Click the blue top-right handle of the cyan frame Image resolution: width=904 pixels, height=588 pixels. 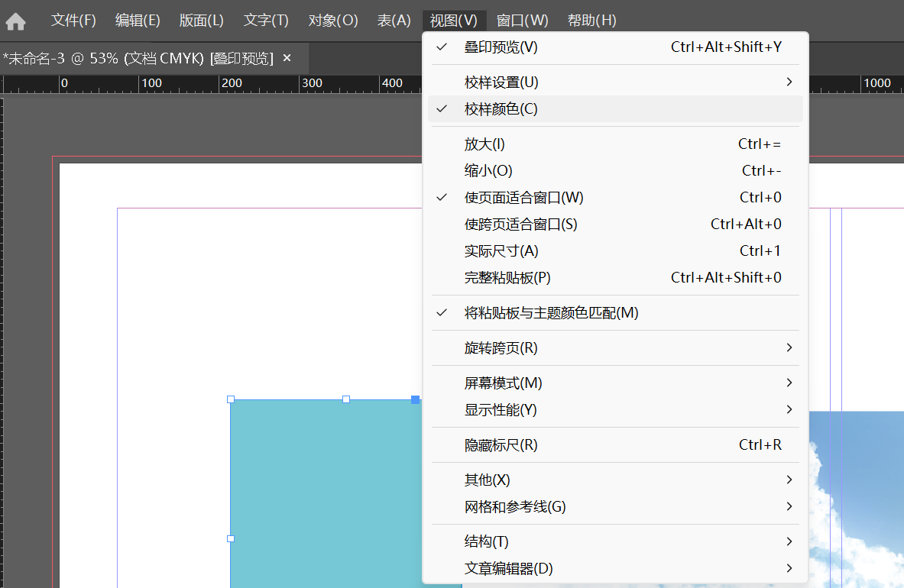pyautogui.click(x=416, y=399)
